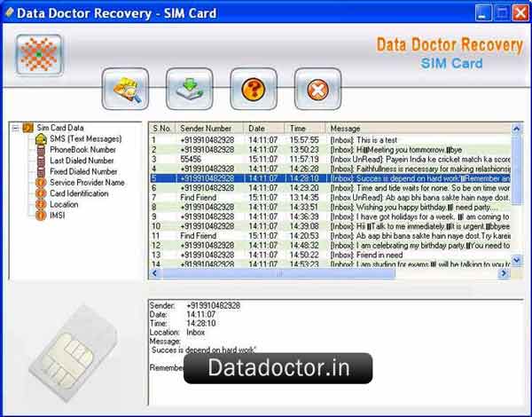Sort by Date column header

point(264,129)
